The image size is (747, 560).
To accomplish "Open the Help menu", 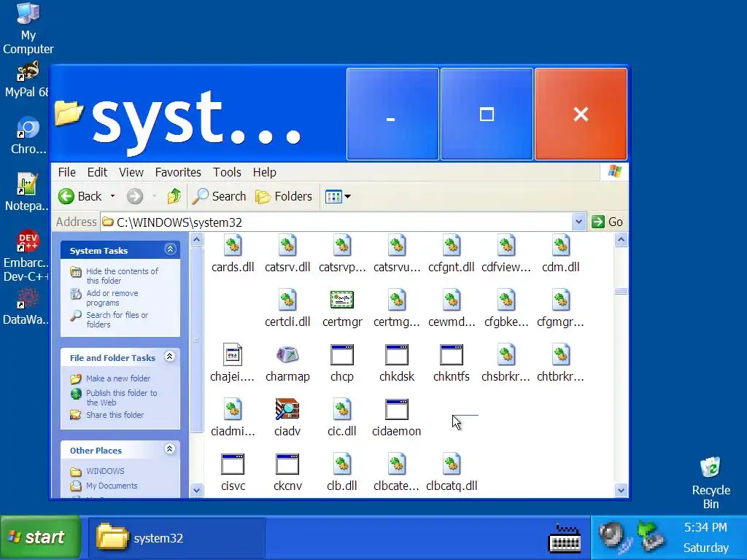I will pyautogui.click(x=264, y=172).
